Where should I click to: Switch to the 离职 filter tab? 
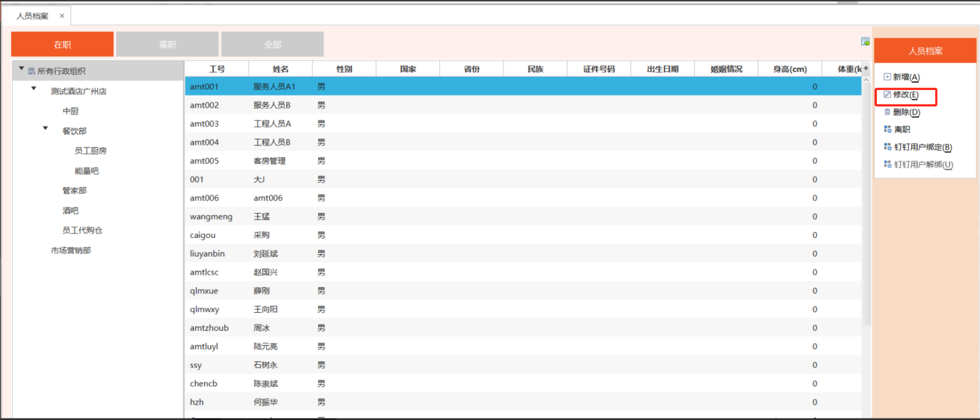pyautogui.click(x=167, y=44)
